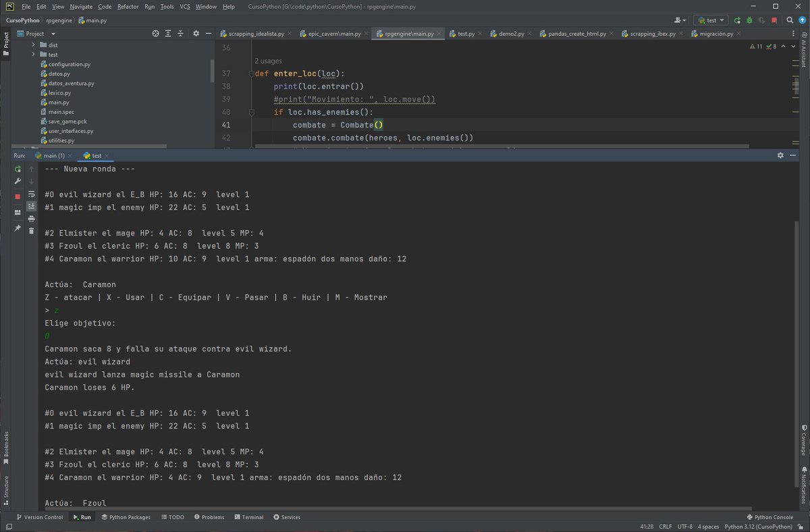This screenshot has width=810, height=532.
Task: Open Python 3.12 interpreter selector
Action: (x=758, y=527)
